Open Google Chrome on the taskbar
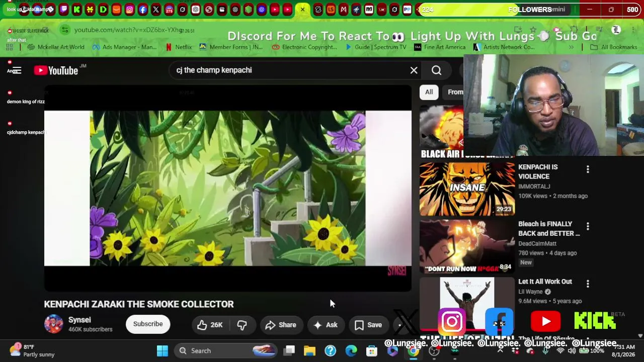644x362 pixels. coord(414,351)
